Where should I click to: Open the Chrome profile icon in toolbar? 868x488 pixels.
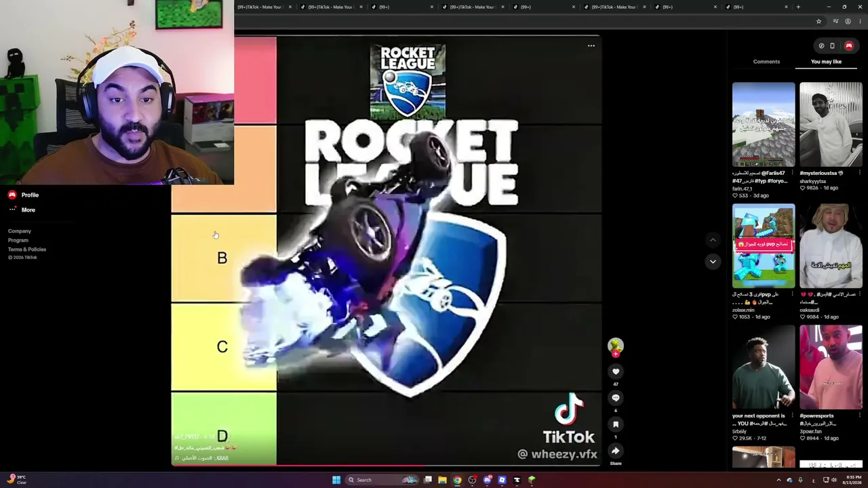(848, 21)
